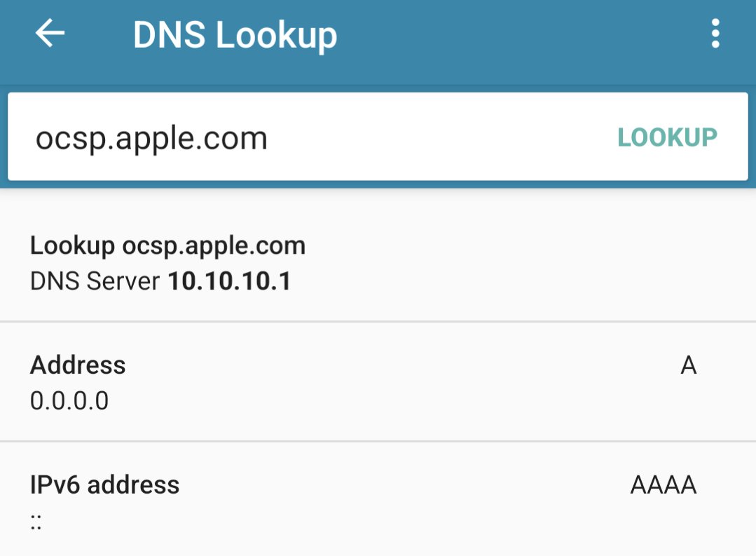Screen dimensions: 756x556
Task: Tap ocsp.apple.com in the results header
Action: (x=214, y=246)
